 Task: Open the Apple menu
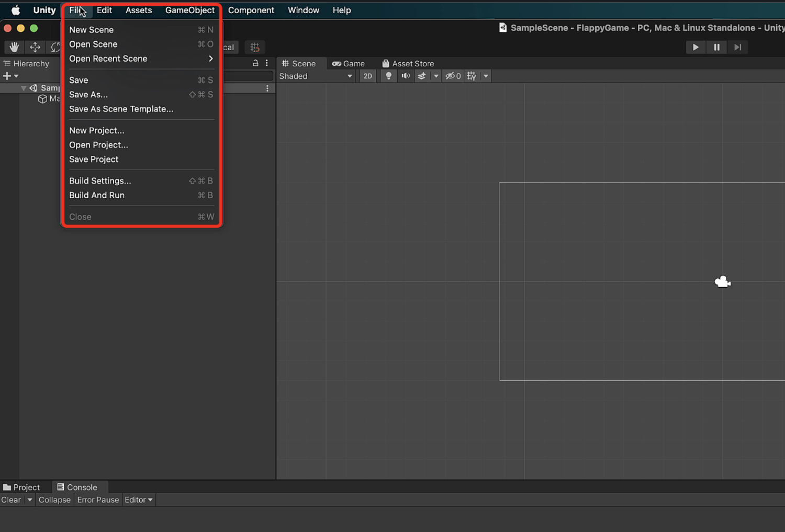pyautogui.click(x=16, y=10)
